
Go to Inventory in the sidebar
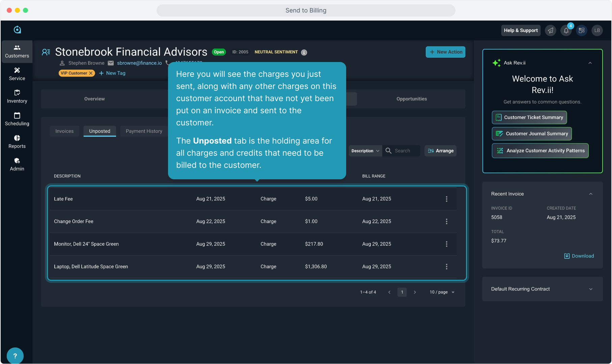(17, 96)
